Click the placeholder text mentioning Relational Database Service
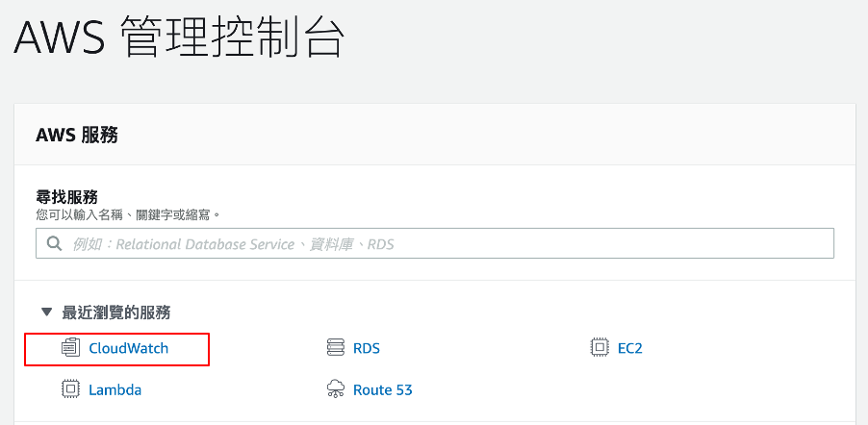Image resolution: width=868 pixels, height=425 pixels. pos(233,244)
